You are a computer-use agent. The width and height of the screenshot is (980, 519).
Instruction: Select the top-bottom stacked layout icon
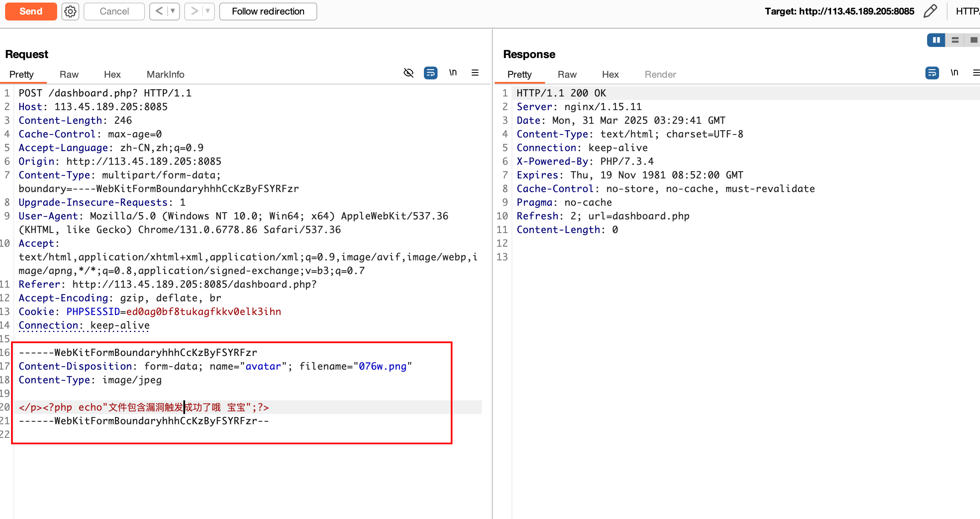point(955,40)
